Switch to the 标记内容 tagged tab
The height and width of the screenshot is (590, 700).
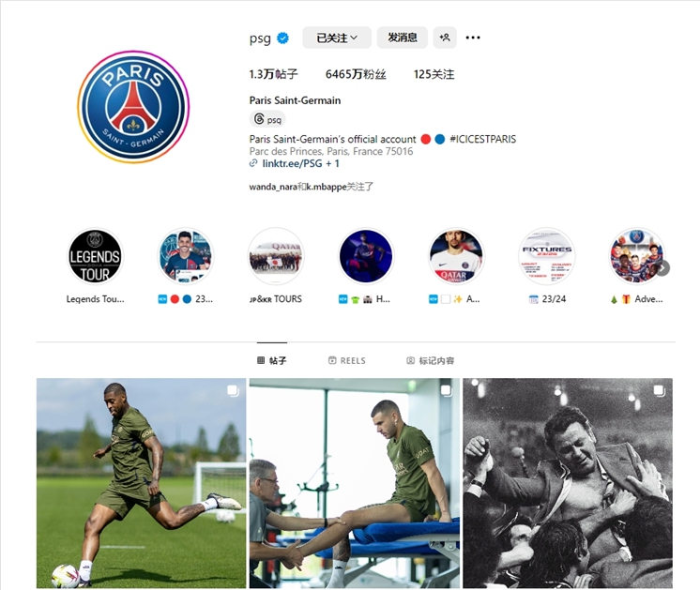click(x=431, y=360)
